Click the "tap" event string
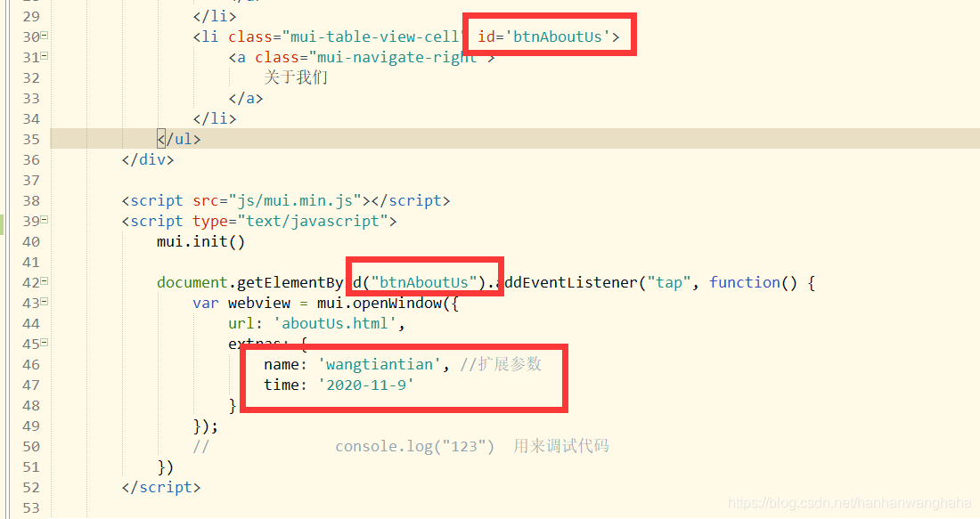Viewport: 980px width, 519px height. click(x=669, y=282)
